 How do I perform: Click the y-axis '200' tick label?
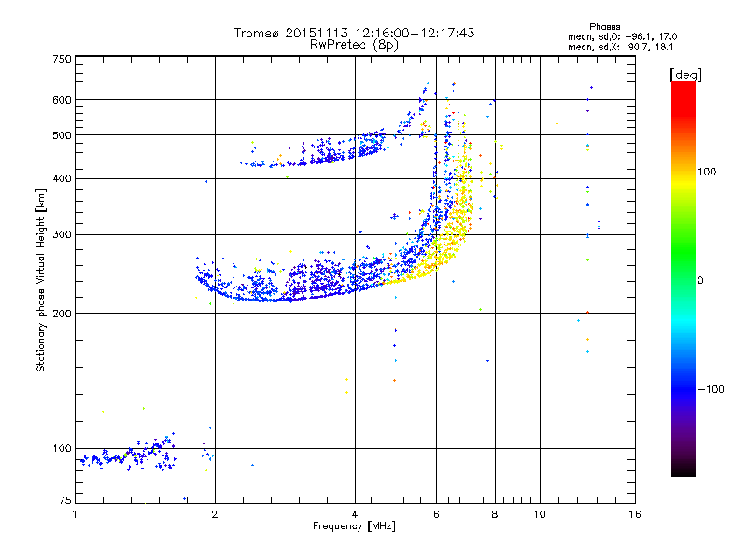click(63, 314)
